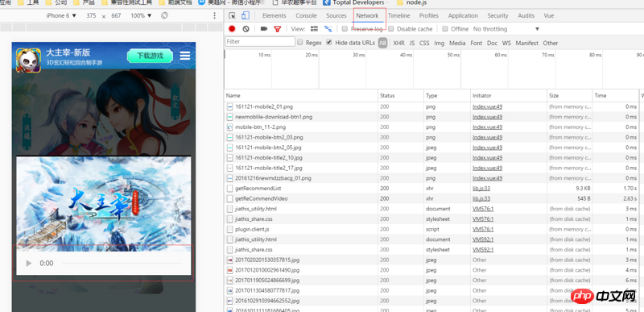Filter requests by Manifest
The width and height of the screenshot is (644, 312).
(x=527, y=43)
